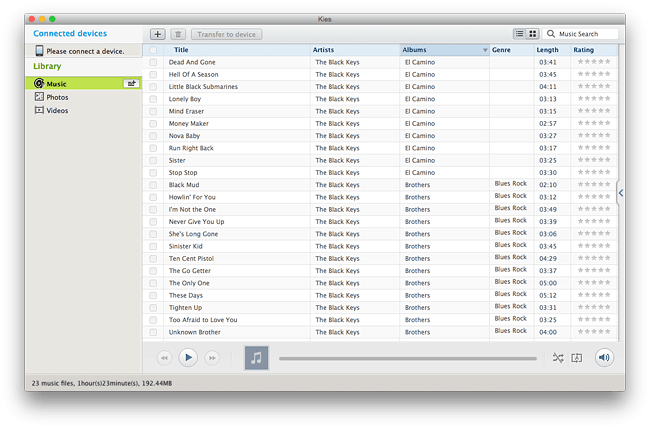Viewport: 650px width, 430px height.
Task: Check the Money Maker checkbox
Action: coord(153,124)
